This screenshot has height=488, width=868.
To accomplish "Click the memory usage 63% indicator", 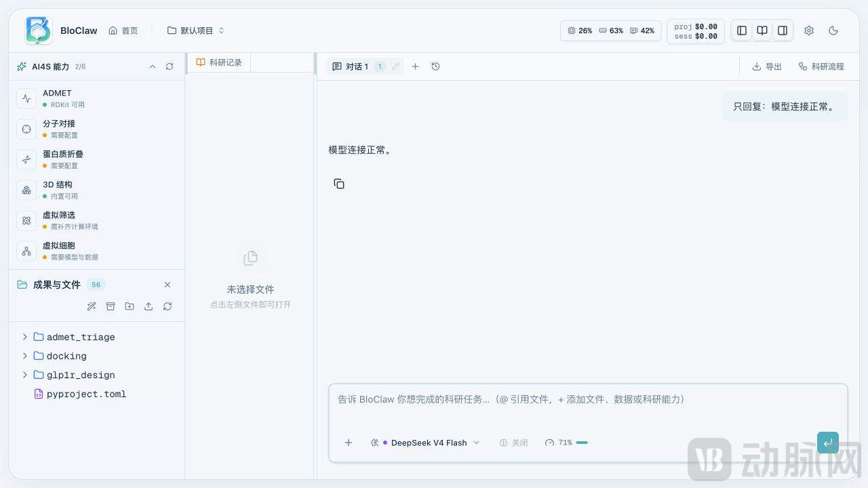I will [x=611, y=30].
